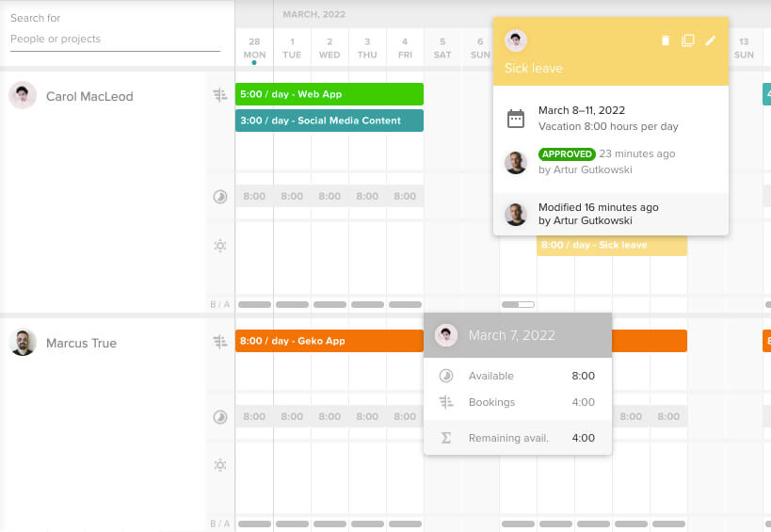
Task: Click Marcus True's bookings row icon
Action: click(220, 342)
